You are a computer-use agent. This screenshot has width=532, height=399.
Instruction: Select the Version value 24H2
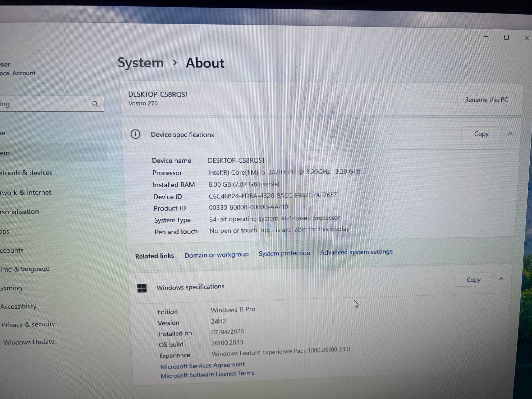click(218, 321)
